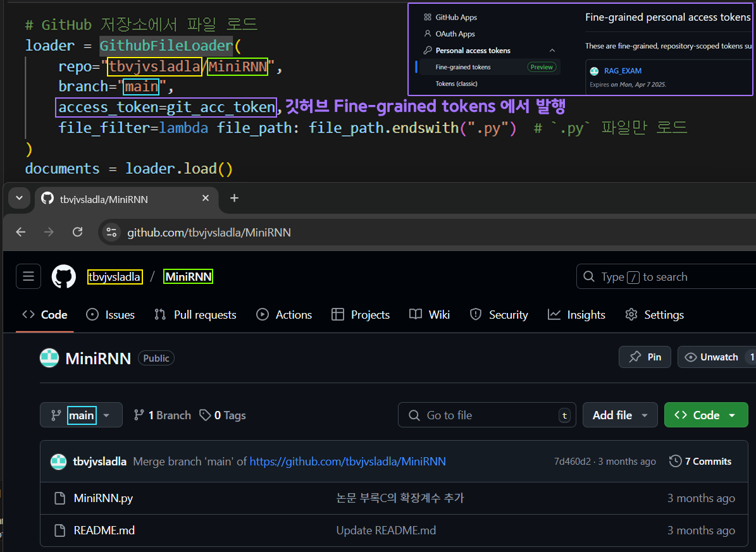Click the Unwatch button
The height and width of the screenshot is (552, 756).
[x=717, y=357]
